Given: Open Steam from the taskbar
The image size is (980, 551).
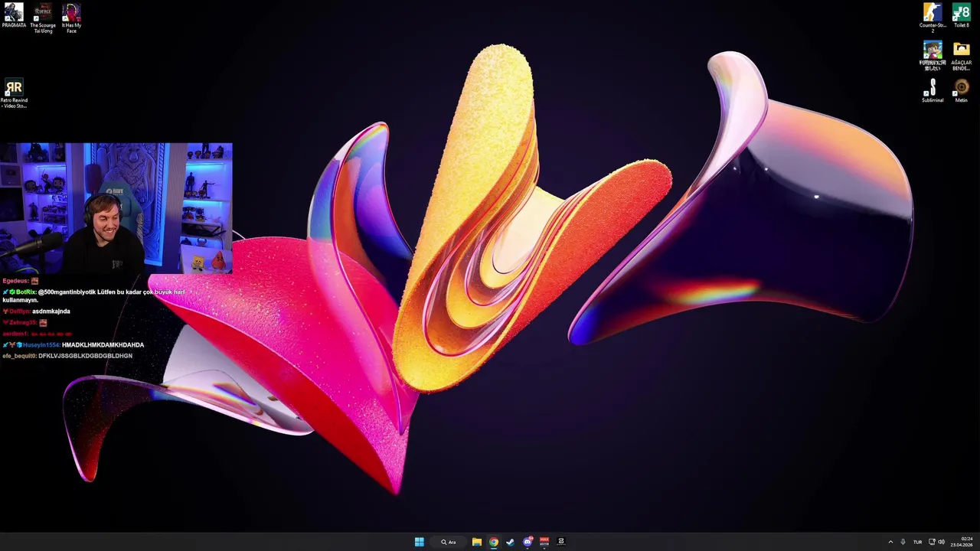Looking at the screenshot, I should click(x=511, y=542).
